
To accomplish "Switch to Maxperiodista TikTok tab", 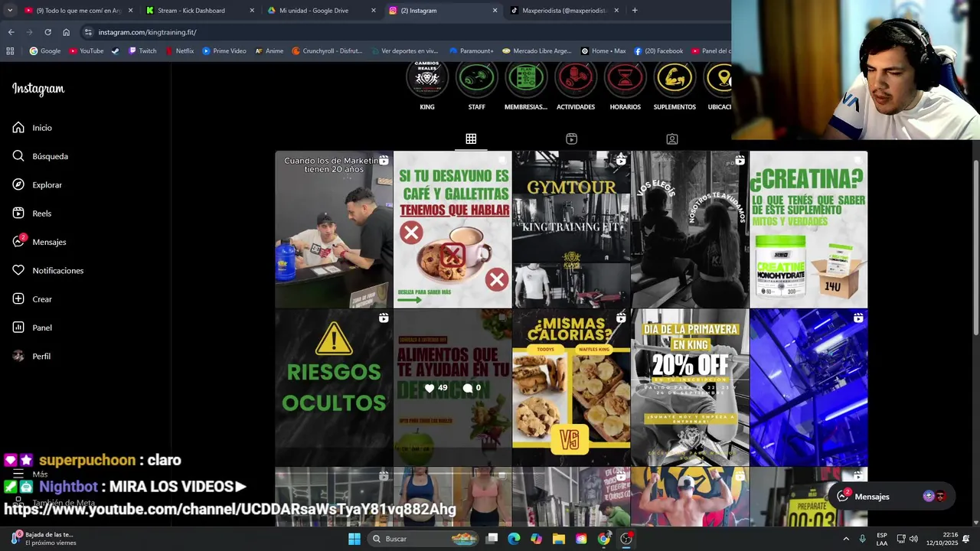I will [563, 11].
